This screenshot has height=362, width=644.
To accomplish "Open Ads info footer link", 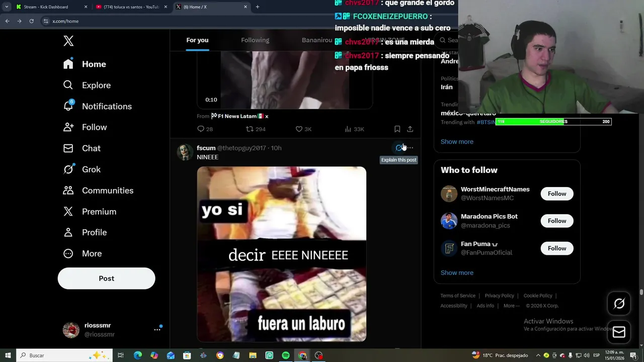I will coord(486,306).
